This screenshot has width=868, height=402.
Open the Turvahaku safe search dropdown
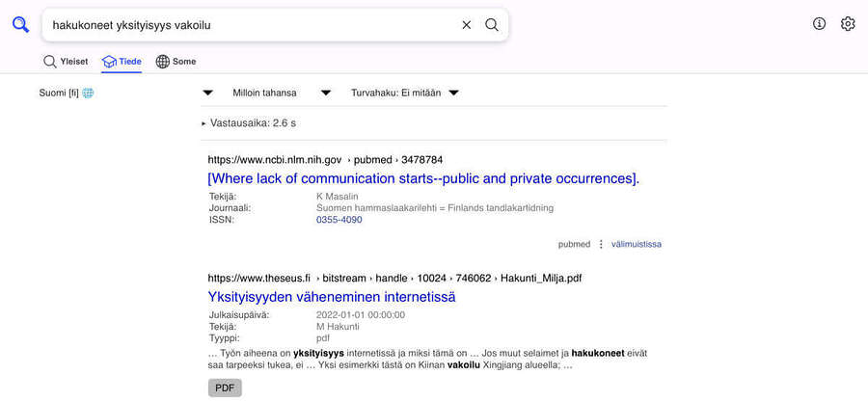point(404,93)
